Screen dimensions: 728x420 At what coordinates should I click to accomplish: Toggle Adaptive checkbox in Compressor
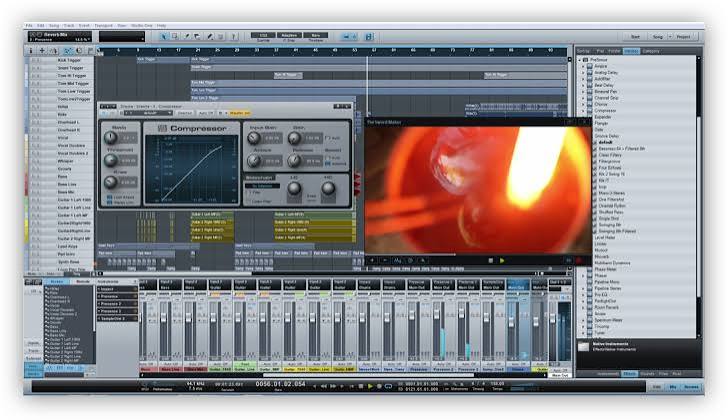coord(328,163)
